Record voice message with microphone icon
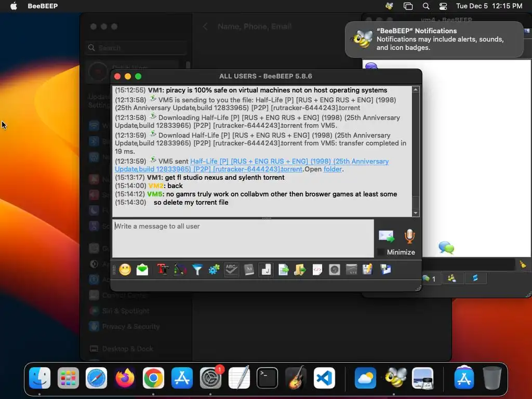This screenshot has width=532, height=399. coord(409,236)
